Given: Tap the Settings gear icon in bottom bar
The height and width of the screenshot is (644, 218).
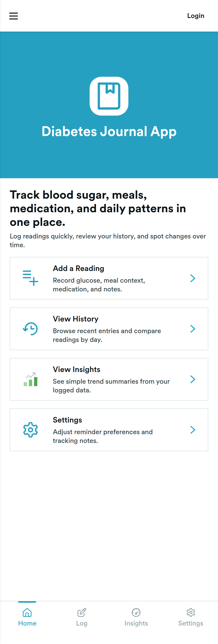Looking at the screenshot, I should pos(191,612).
